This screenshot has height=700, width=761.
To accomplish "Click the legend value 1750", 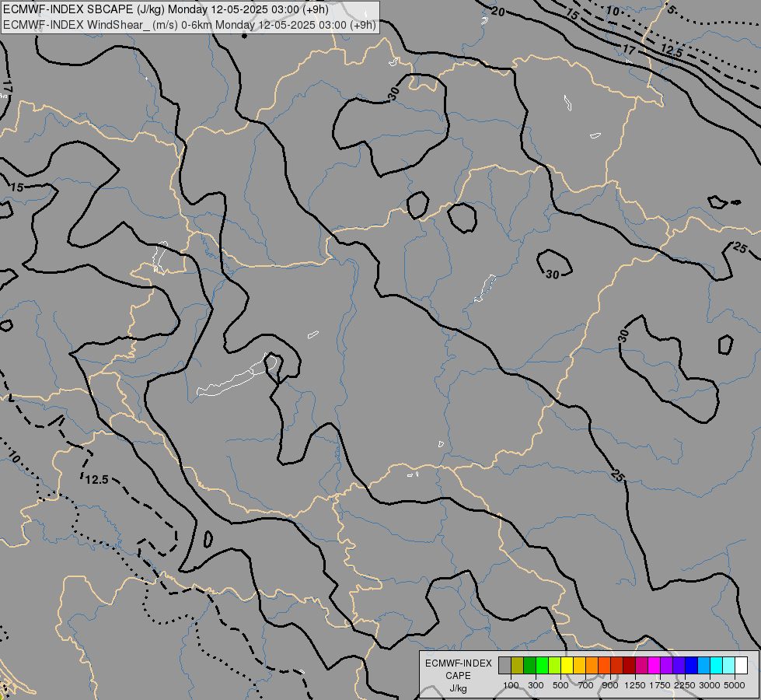I will pos(660,685).
